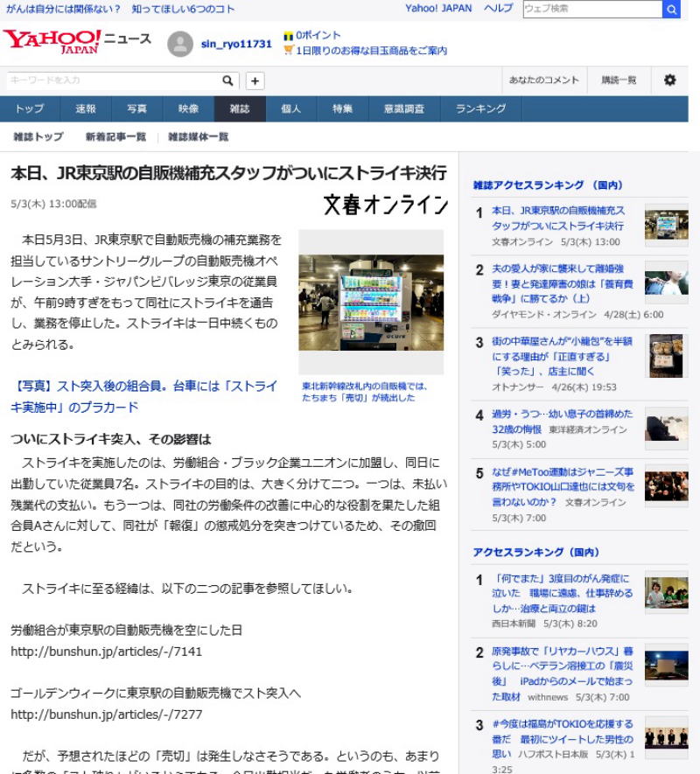Open 新着記事一覧 sub-navigation link
Screen dimensions: 700x774
(115, 136)
